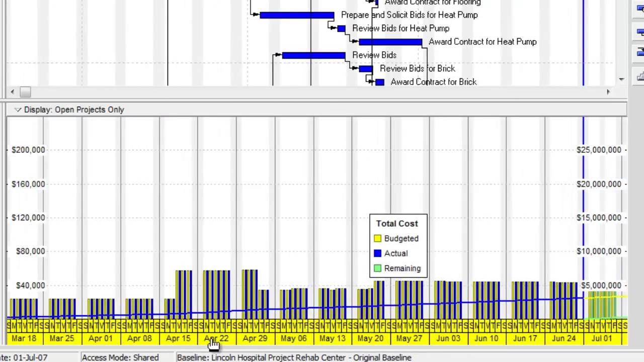The image size is (644, 362).
Task: Click the Baseline: Lincoln Hospital status entry
Action: (294, 357)
